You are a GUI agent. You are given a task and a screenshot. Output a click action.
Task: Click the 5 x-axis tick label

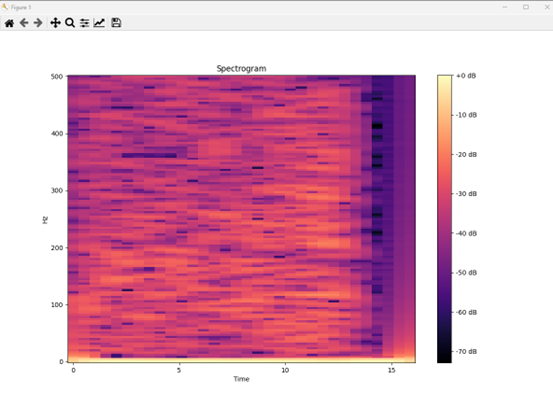click(179, 370)
